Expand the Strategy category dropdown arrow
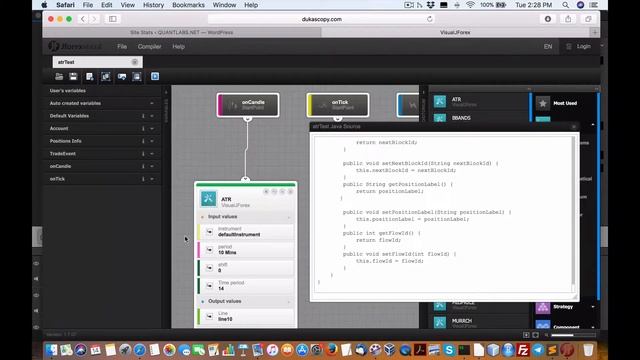The height and width of the screenshot is (360, 640). click(593, 307)
